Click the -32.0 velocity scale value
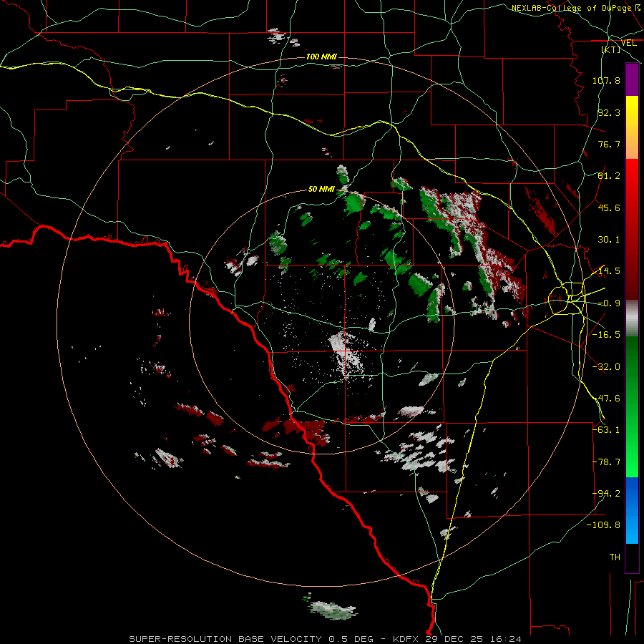Image resolution: width=644 pixels, height=644 pixels. click(606, 367)
